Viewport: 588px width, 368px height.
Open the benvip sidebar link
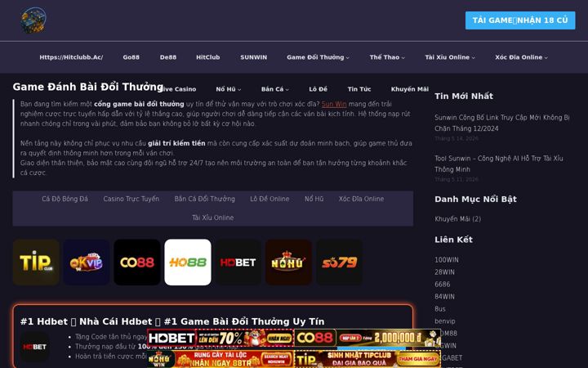pos(445,321)
